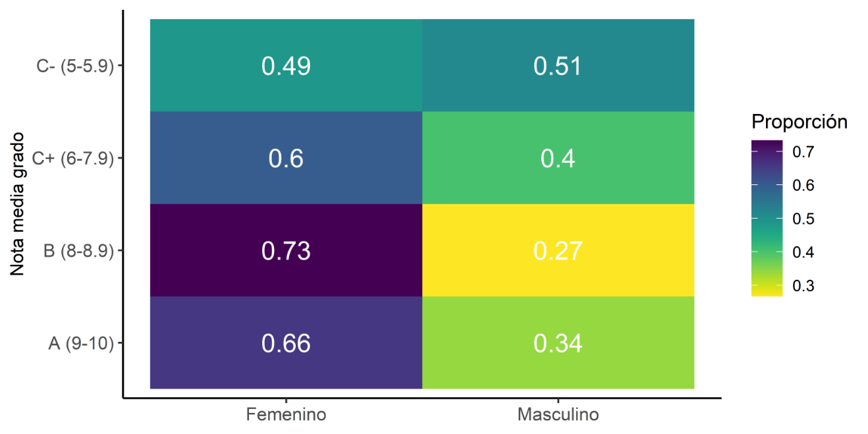The height and width of the screenshot is (434, 868).
Task: Click the legend color gradient bar
Action: (767, 218)
